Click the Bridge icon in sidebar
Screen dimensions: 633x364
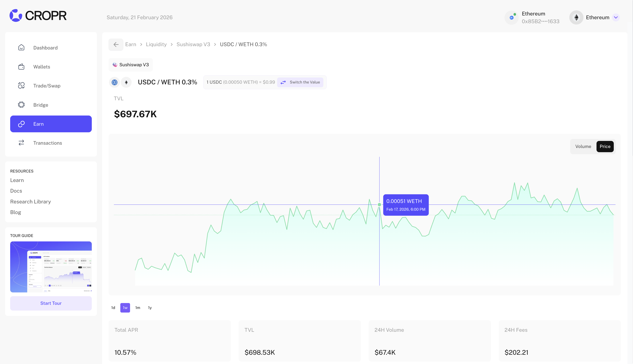21,105
